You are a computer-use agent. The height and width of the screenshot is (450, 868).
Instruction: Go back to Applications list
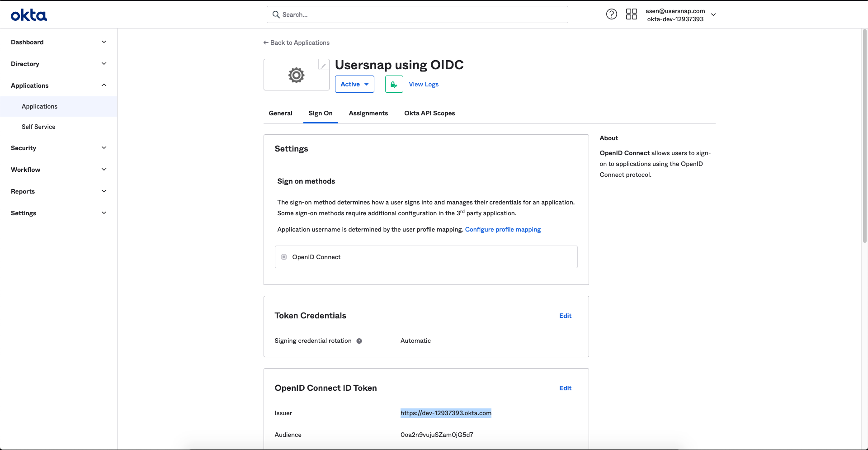[297, 43]
